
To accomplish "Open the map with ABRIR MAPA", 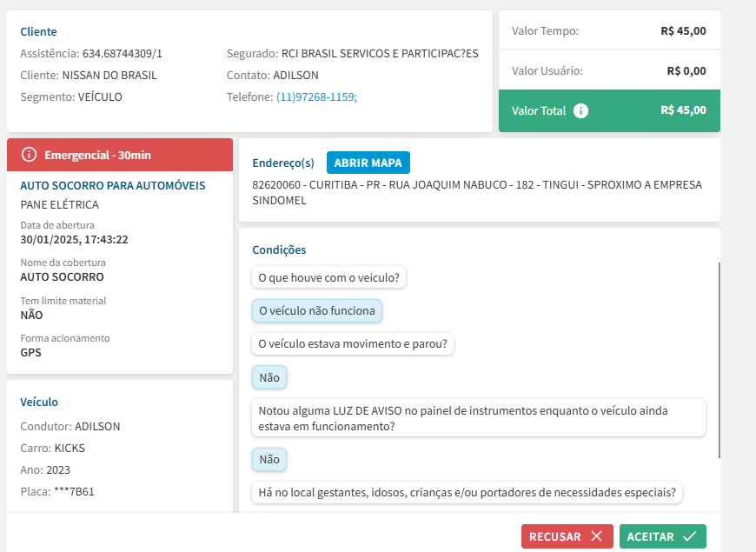I will pyautogui.click(x=368, y=163).
